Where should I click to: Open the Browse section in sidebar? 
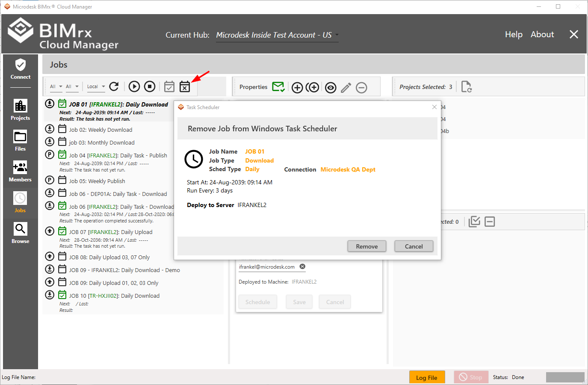[x=21, y=233]
